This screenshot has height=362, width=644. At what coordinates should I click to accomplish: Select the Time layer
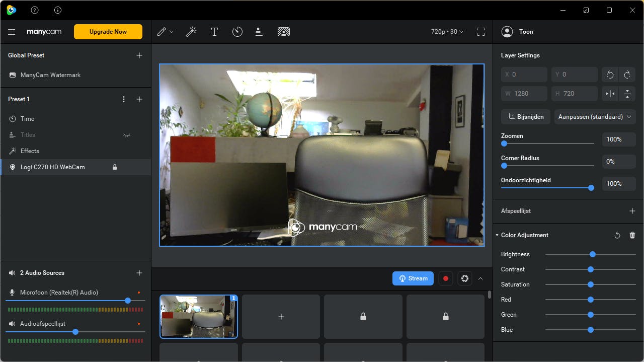click(x=75, y=119)
